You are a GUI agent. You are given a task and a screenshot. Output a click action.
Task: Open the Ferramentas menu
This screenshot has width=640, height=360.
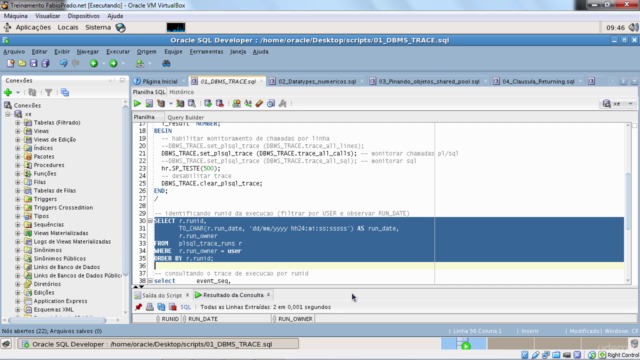(x=206, y=51)
